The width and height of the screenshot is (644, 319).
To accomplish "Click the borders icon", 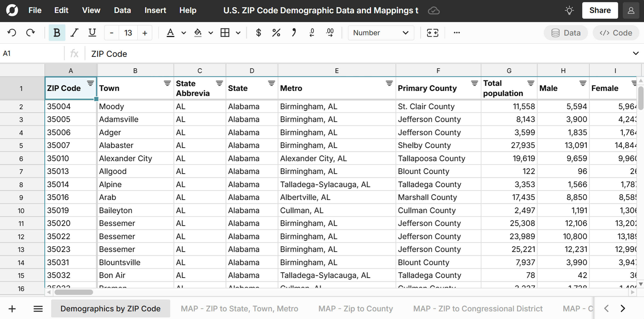I will point(225,33).
